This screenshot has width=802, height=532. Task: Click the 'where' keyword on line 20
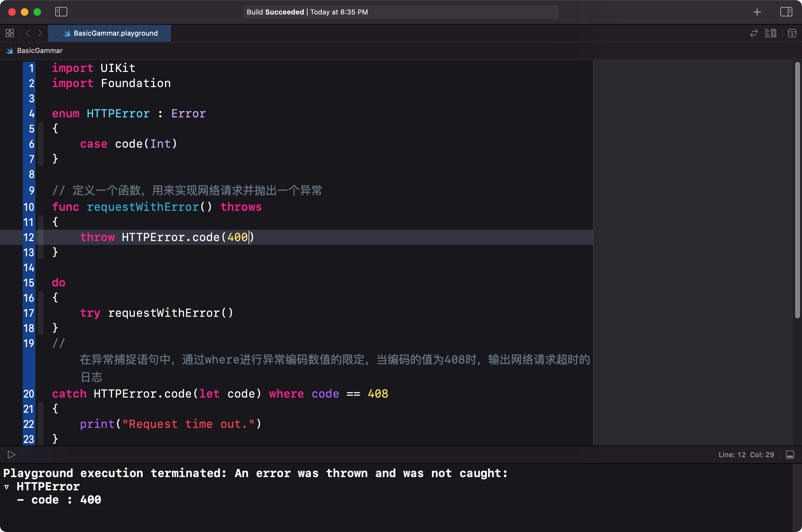(x=286, y=393)
